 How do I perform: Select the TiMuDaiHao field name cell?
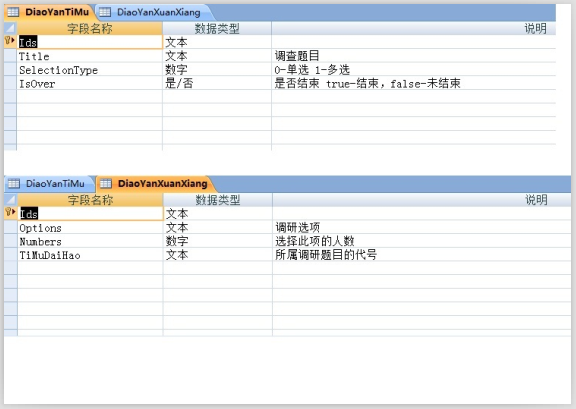click(90, 255)
